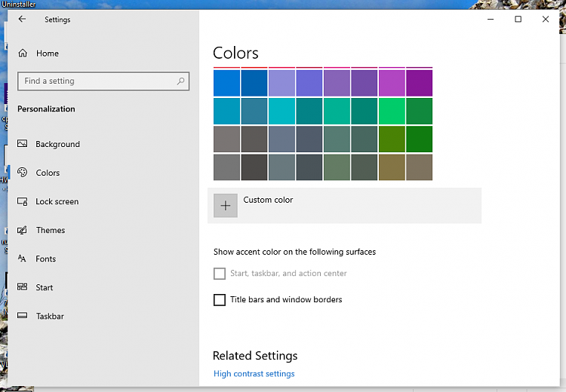Open Home via the house icon
Viewport: 566px width, 392px height.
pos(23,54)
